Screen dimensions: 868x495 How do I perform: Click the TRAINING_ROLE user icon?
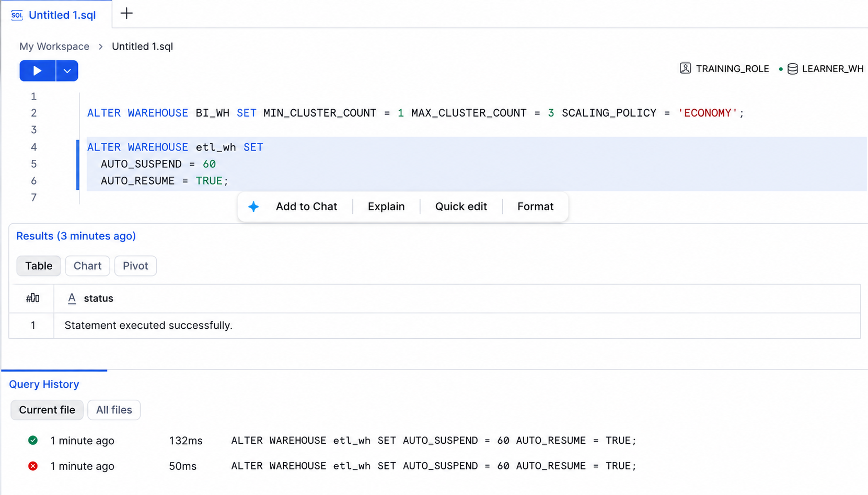[685, 68]
